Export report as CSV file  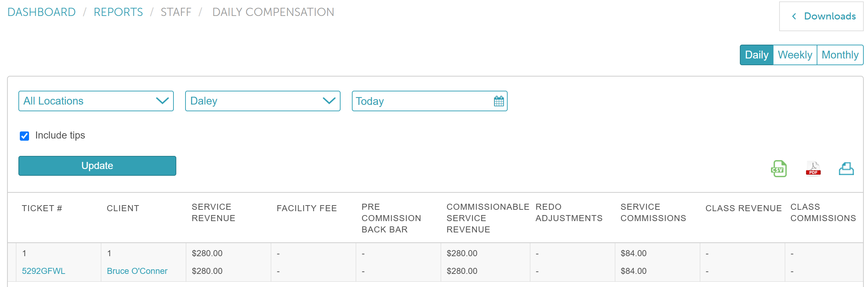tap(778, 169)
